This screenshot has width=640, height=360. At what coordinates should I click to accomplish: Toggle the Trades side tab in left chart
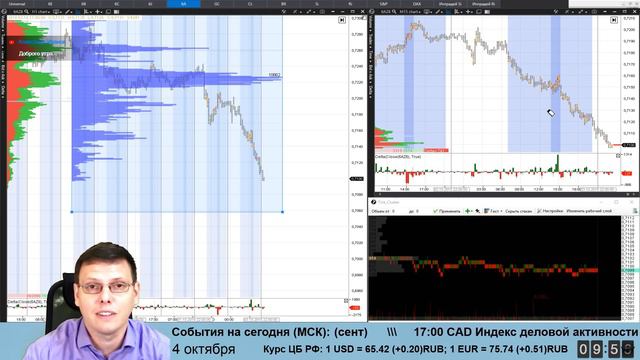click(3, 40)
